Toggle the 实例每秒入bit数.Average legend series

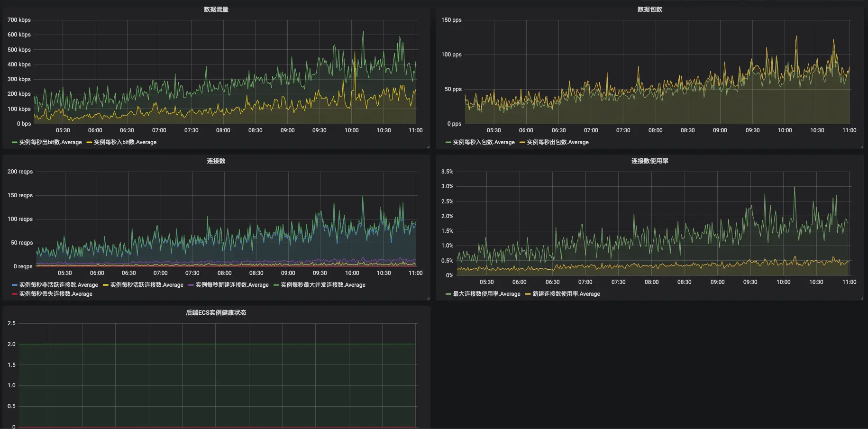[x=125, y=142]
